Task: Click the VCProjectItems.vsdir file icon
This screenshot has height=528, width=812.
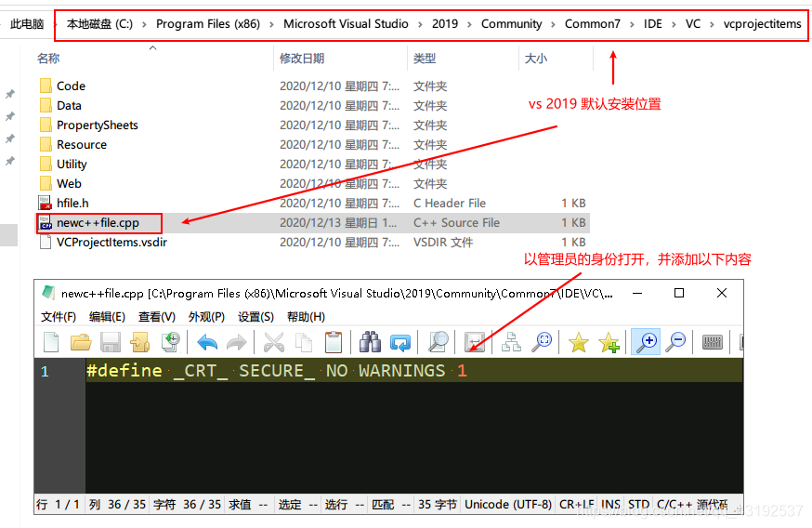Action: tap(46, 242)
